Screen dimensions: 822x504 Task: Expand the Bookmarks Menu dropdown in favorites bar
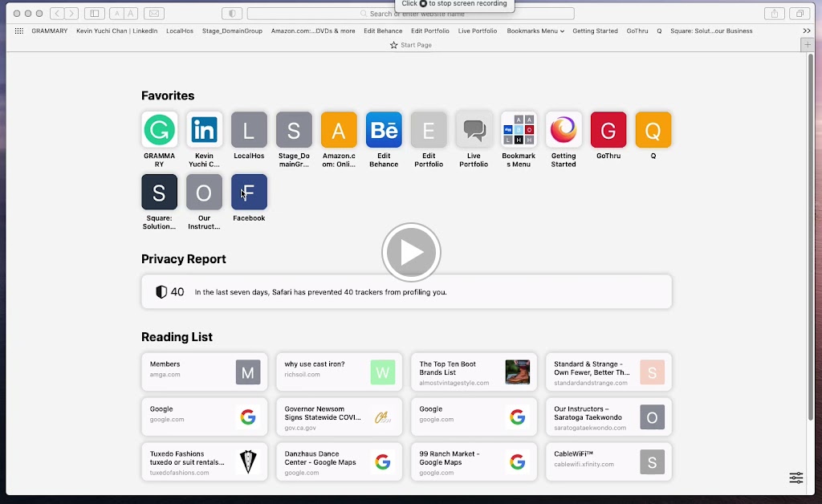[x=535, y=31]
